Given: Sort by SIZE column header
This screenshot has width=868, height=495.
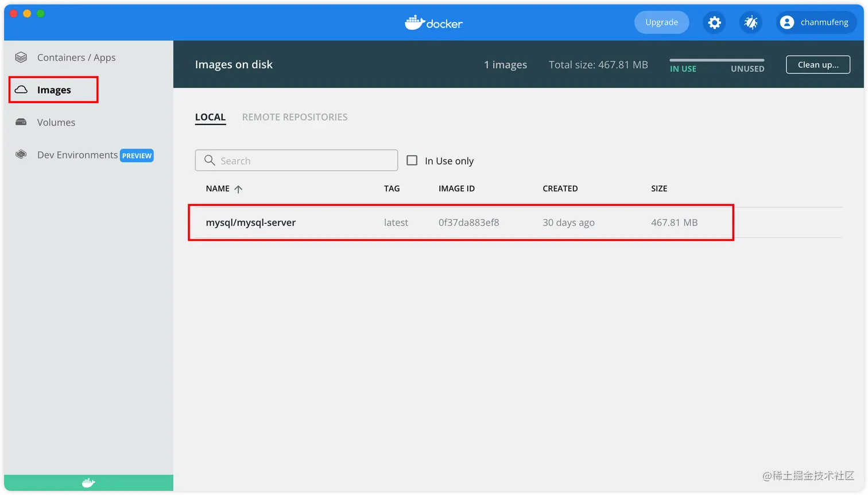Looking at the screenshot, I should coord(659,189).
